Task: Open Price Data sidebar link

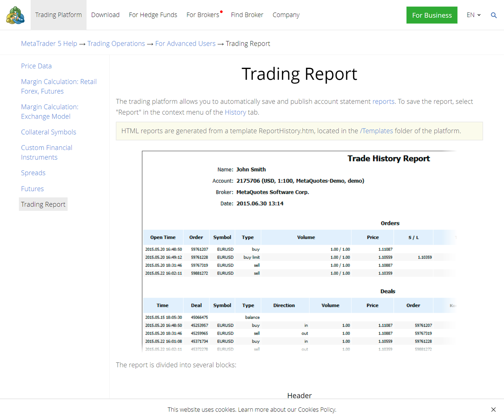Action: (x=36, y=66)
